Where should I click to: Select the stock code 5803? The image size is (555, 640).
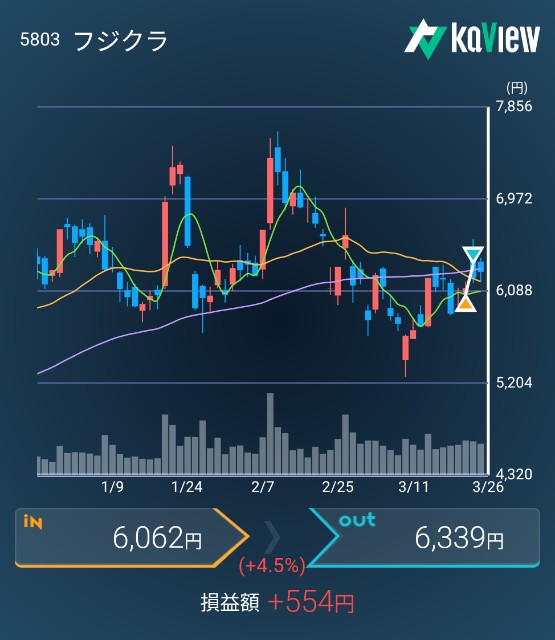[40, 40]
